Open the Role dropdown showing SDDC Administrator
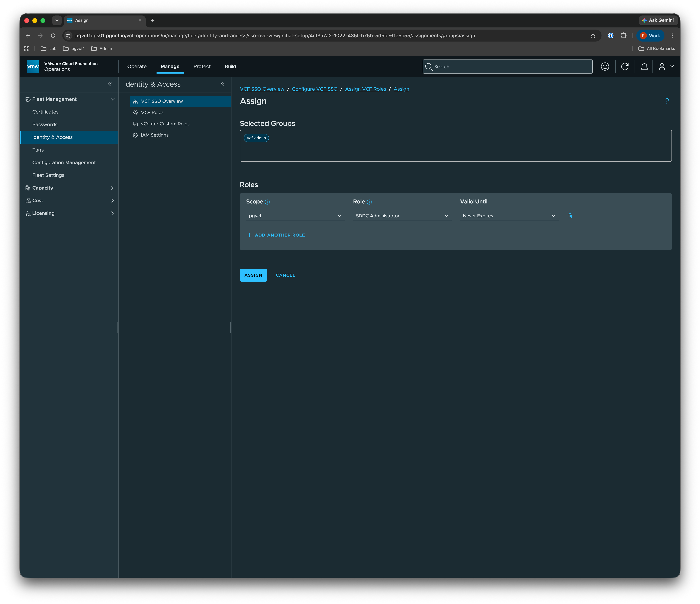This screenshot has height=604, width=700. pyautogui.click(x=402, y=216)
